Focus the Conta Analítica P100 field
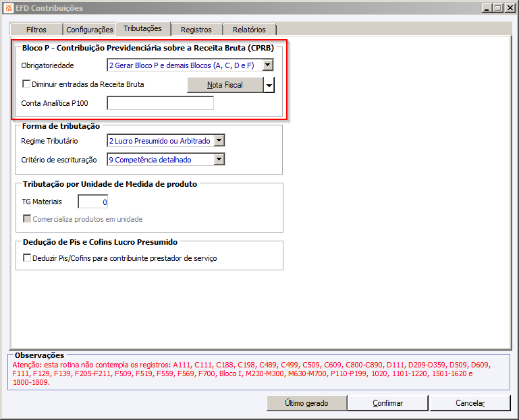 (x=160, y=103)
